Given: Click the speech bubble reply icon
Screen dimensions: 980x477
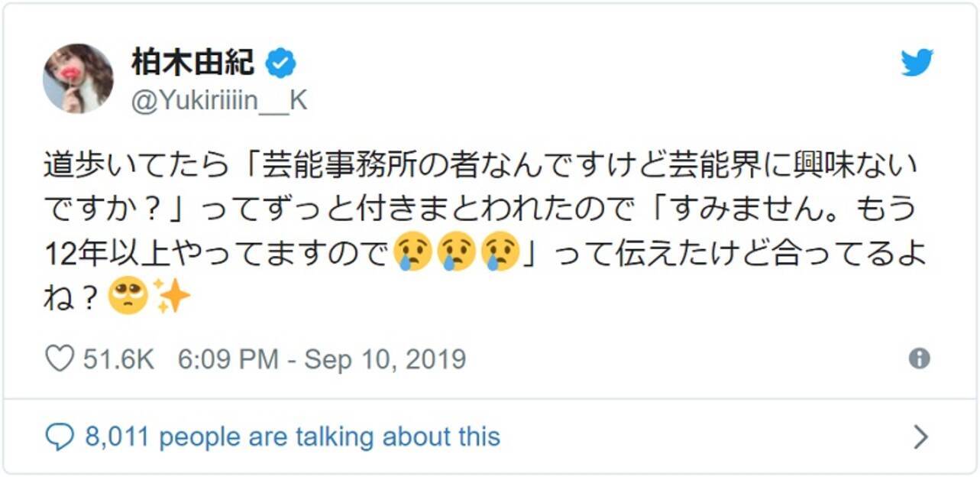Looking at the screenshot, I should 60,437.
